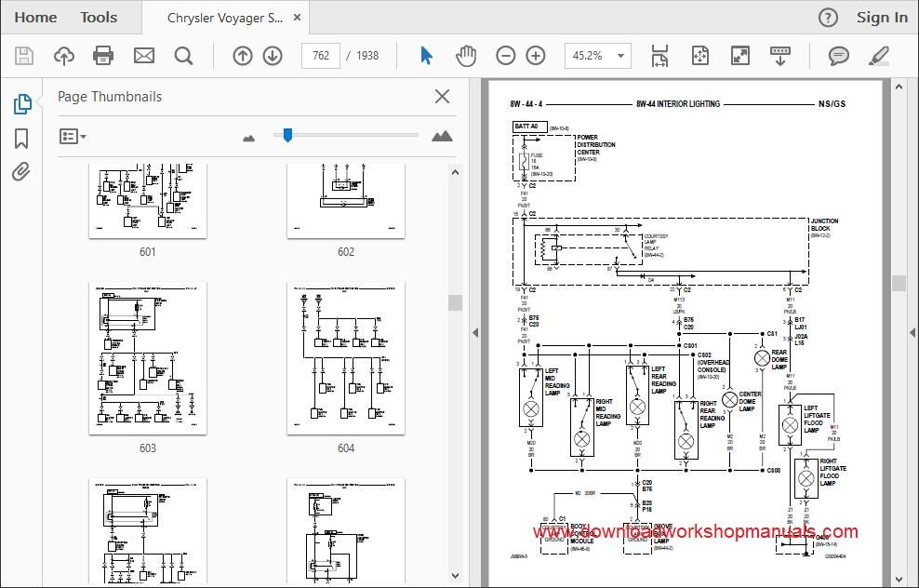Viewport: 919px width, 588px height.
Task: Send file by email icon
Action: click(143, 56)
